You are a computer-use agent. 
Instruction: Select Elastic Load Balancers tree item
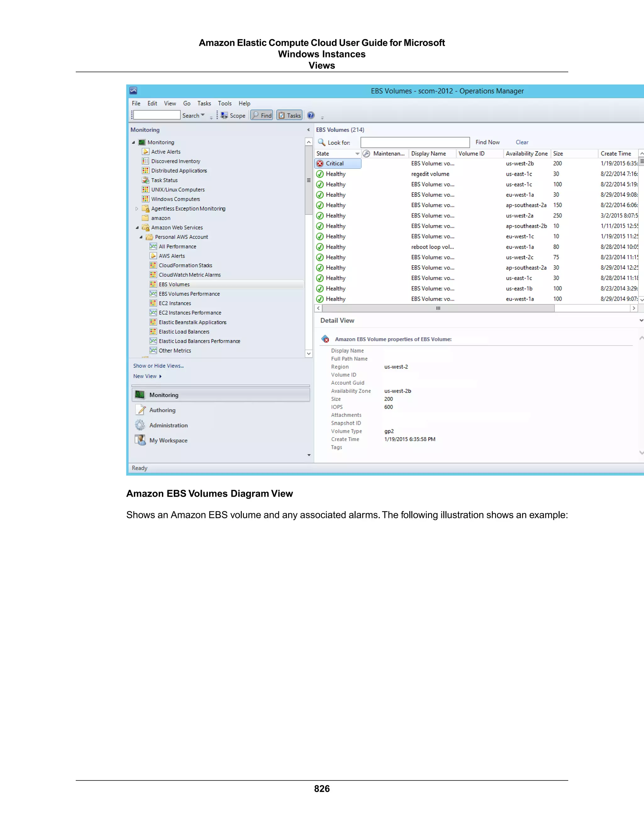point(184,331)
